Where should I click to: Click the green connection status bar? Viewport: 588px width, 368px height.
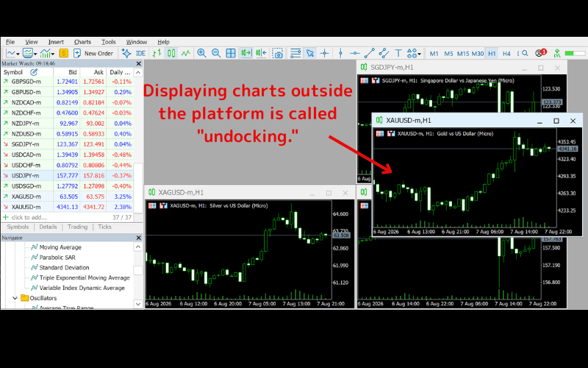pyautogui.click(x=574, y=53)
